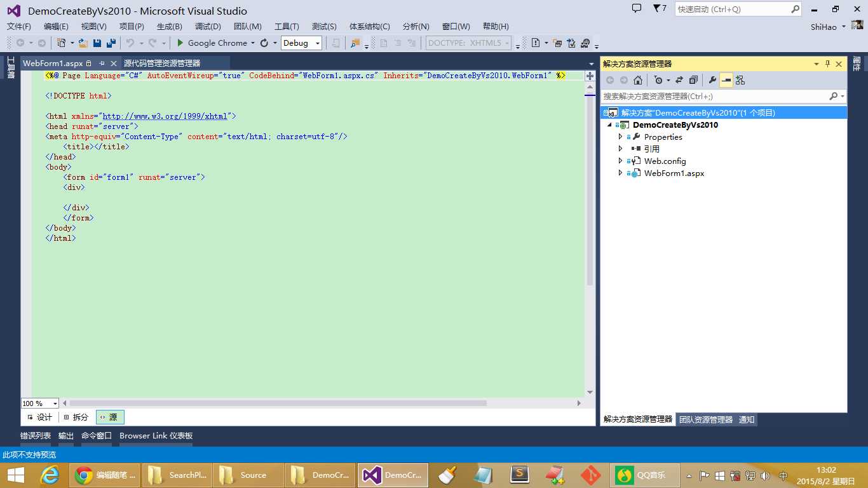Screen dimensions: 868x488
Task: Toggle the Preview Selected Items button
Action: 726,80
